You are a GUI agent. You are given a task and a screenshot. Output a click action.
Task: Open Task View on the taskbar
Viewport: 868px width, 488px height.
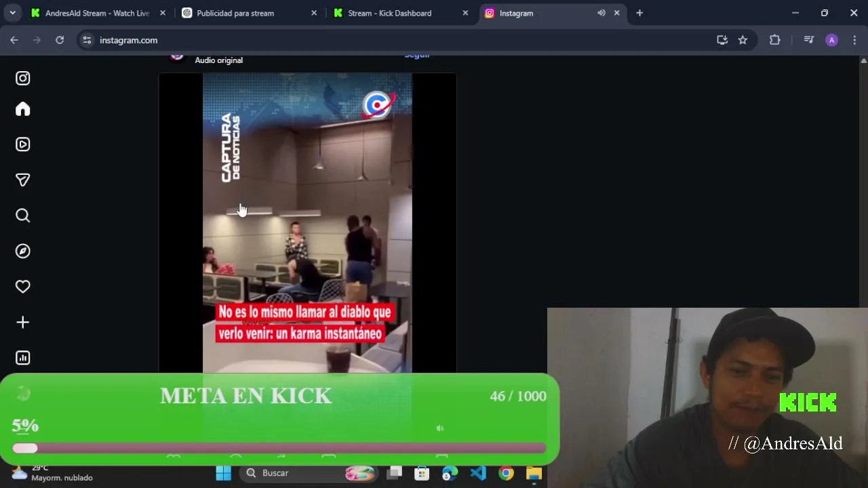(x=395, y=473)
